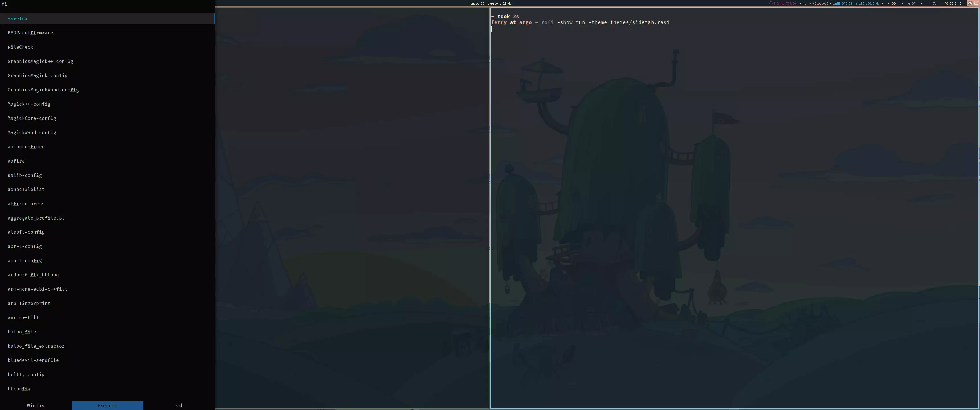The width and height of the screenshot is (980, 410).
Task: Click the music player (Stopped) indicator
Action: pyautogui.click(x=816, y=3)
